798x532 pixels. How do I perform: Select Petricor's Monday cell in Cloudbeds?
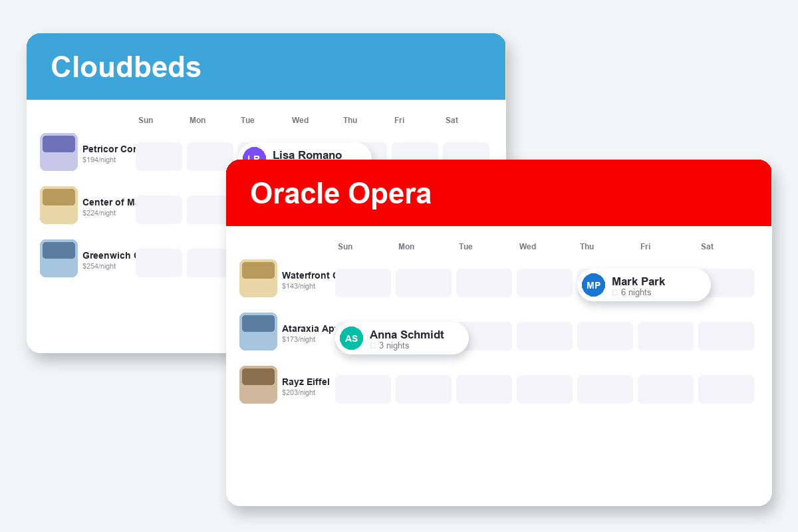pos(210,156)
